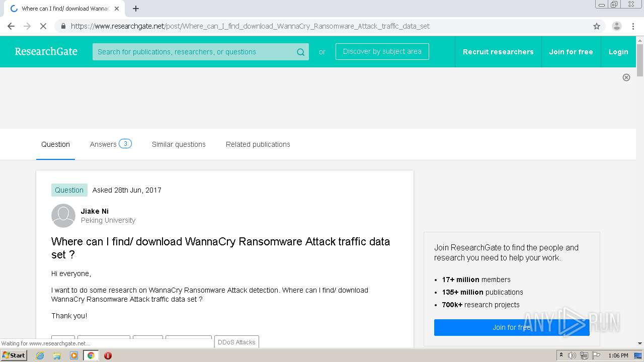
Task: Open Windows Media Player from taskbar
Action: coord(74,355)
